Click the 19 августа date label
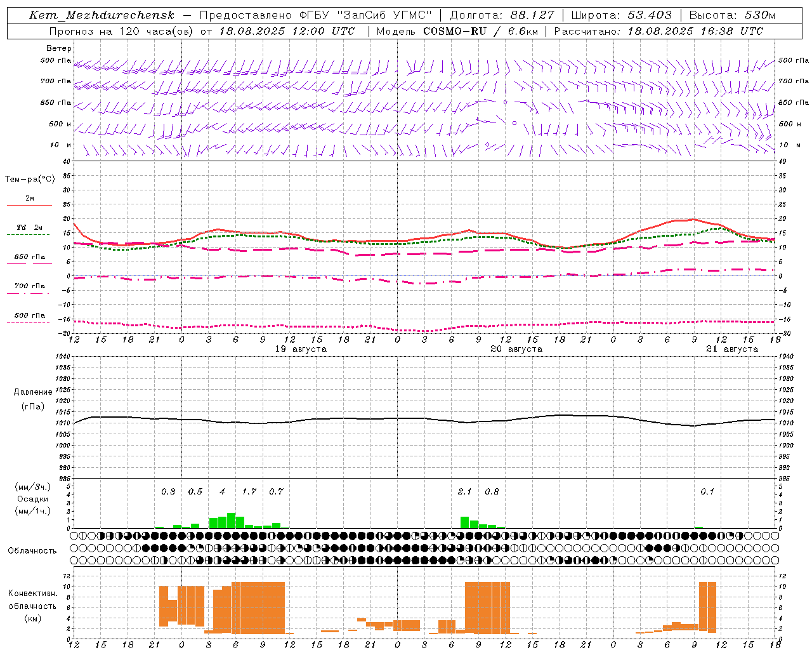 [x=301, y=349]
